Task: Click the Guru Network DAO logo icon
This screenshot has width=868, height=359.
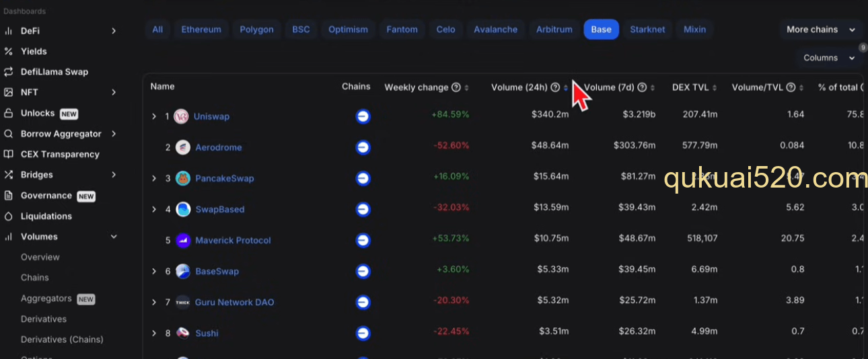Action: pos(183,302)
